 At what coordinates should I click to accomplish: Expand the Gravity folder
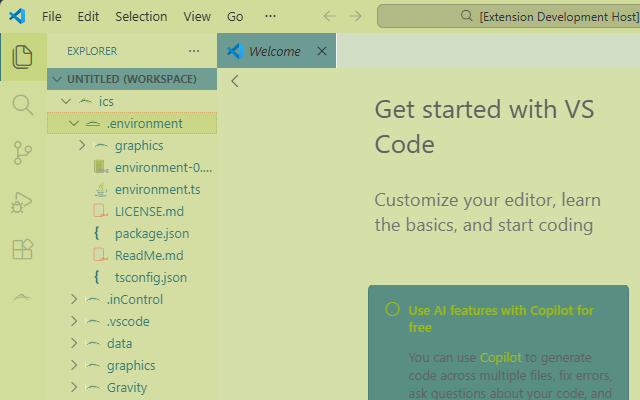(x=74, y=388)
